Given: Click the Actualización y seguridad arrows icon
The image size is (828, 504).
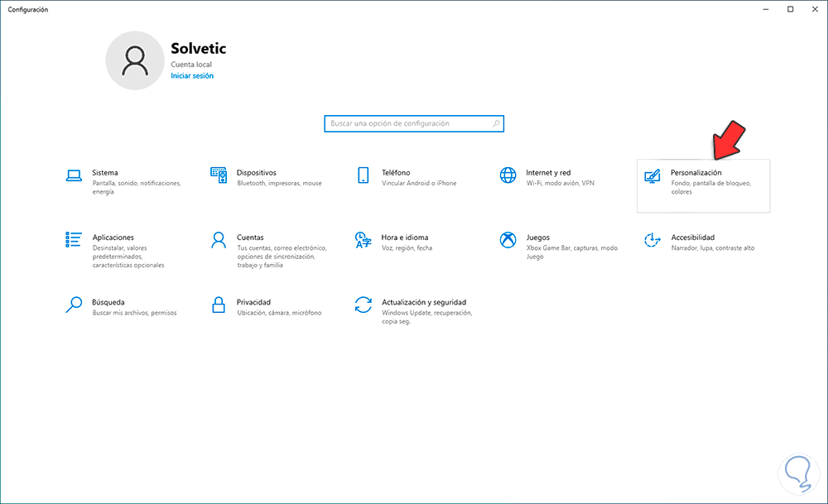Looking at the screenshot, I should click(363, 305).
